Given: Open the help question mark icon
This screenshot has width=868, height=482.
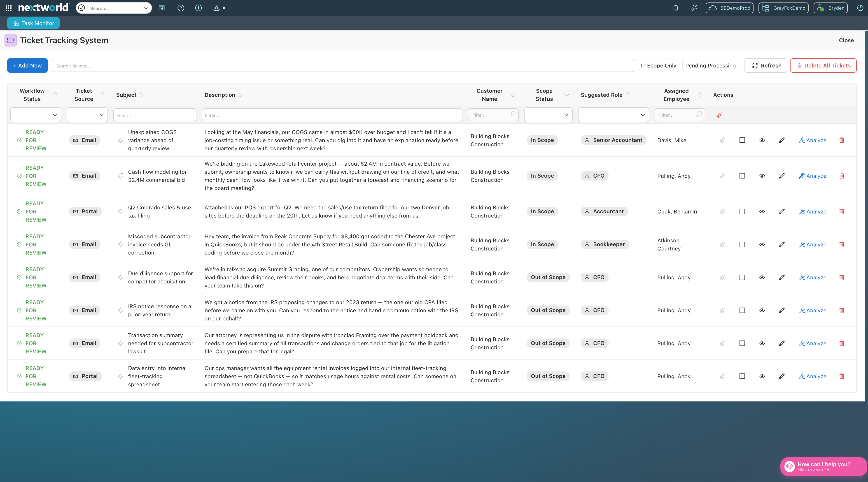Looking at the screenshot, I should coord(181,8).
